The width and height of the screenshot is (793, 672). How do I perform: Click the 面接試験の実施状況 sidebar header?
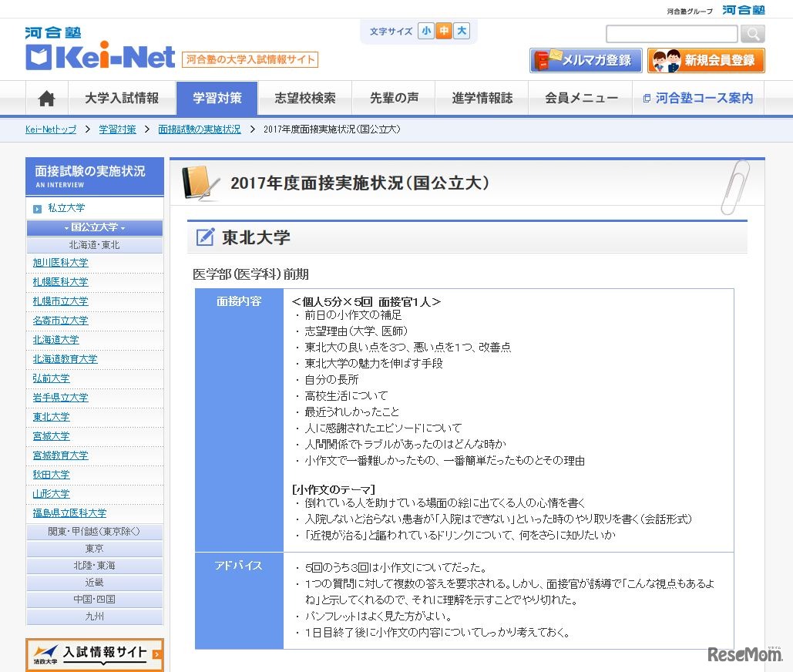pyautogui.click(x=95, y=176)
